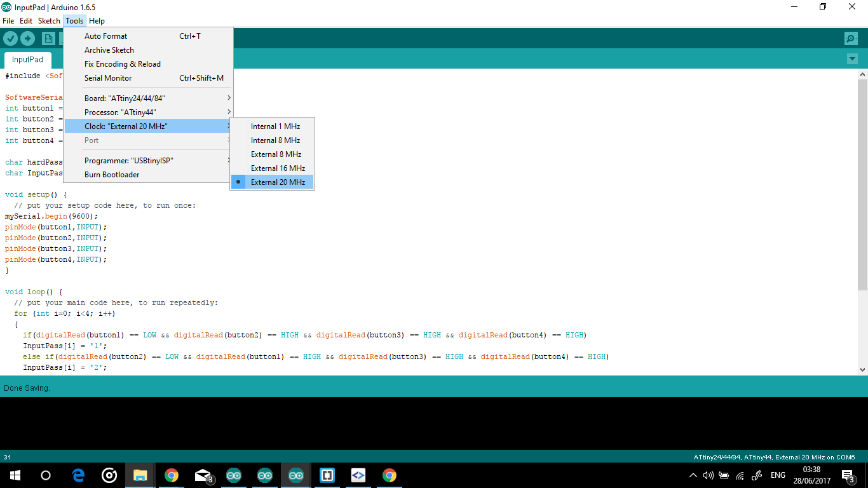Click the code line "void loop() {"
Image resolution: width=868 pixels, height=488 pixels.
[x=34, y=292]
